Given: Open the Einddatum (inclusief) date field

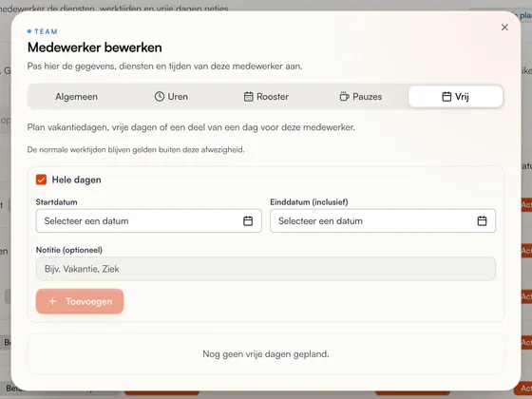Looking at the screenshot, I should click(383, 220).
